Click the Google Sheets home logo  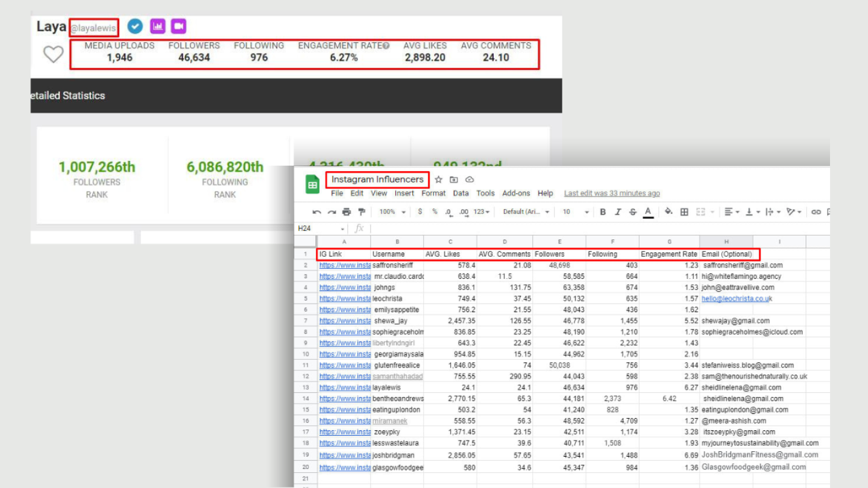[312, 185]
